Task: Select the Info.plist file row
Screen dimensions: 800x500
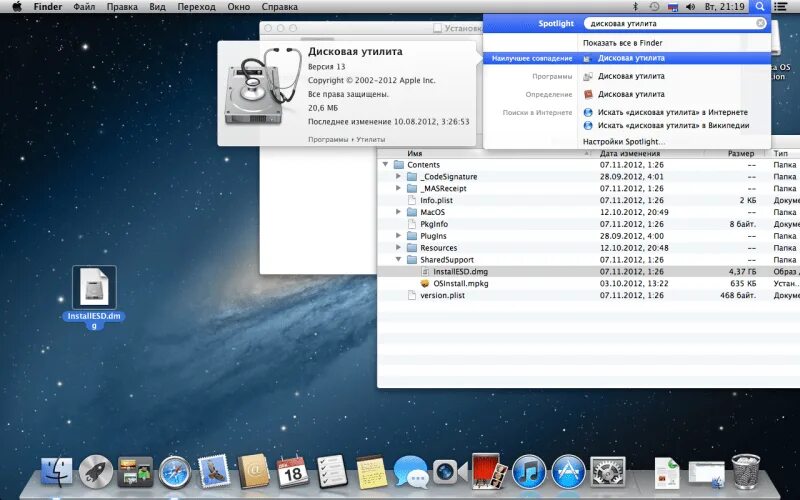Action: pos(588,201)
